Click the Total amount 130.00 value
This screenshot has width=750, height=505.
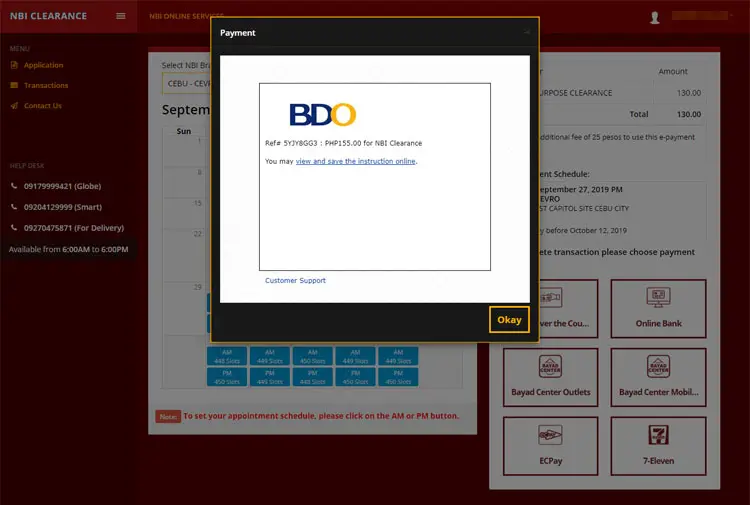688,114
